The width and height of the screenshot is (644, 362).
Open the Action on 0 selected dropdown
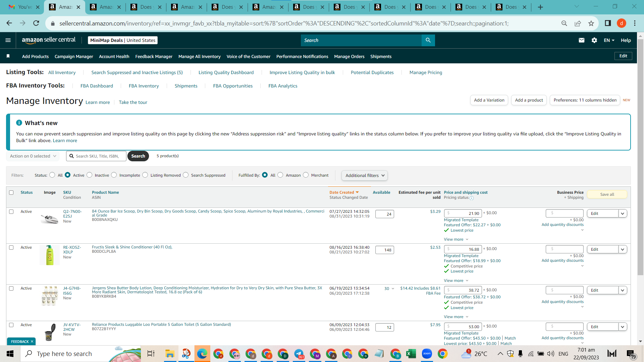click(x=33, y=156)
